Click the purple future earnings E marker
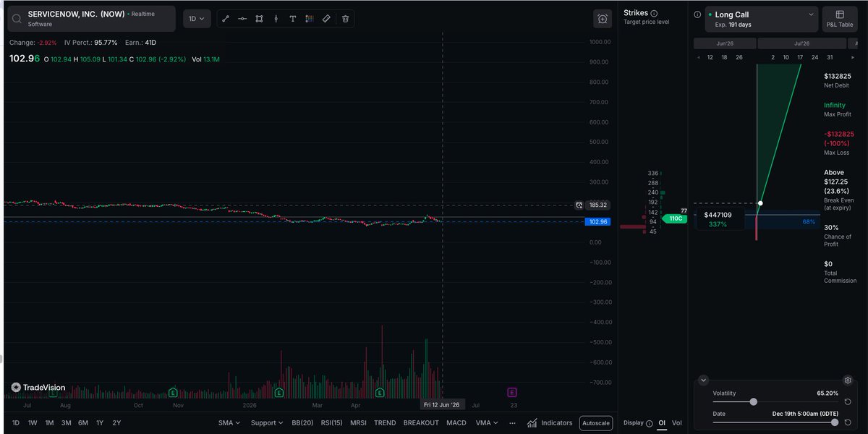Screen dimensions: 868x434 512,392
